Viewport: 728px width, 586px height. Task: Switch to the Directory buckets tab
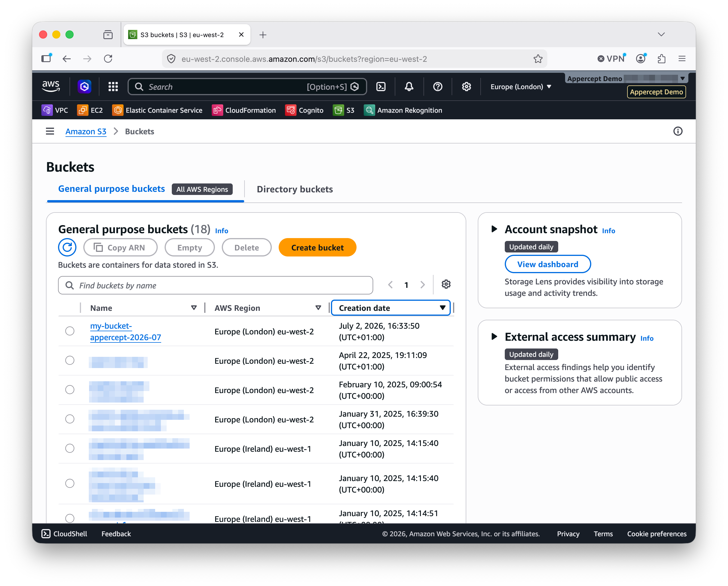[295, 189]
